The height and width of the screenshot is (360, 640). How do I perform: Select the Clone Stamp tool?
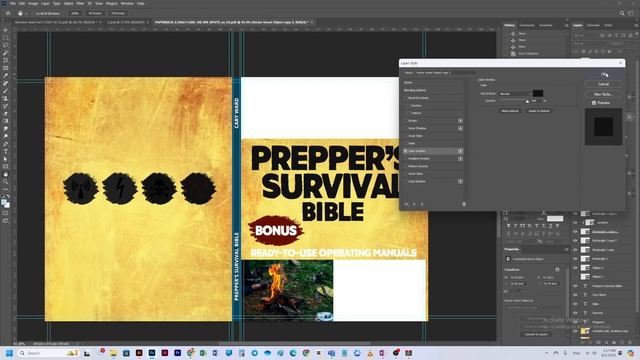pos(5,98)
